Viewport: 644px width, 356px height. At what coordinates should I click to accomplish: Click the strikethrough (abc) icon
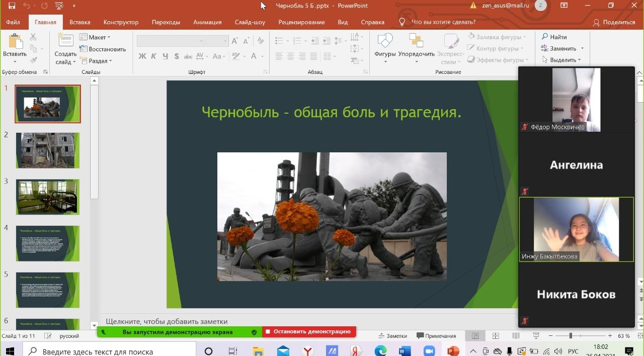(188, 56)
